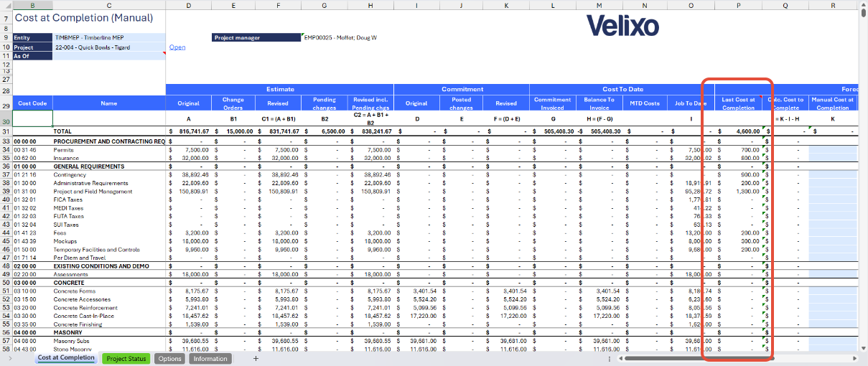Click horizontal scrollbar right arrow

pyautogui.click(x=854, y=358)
